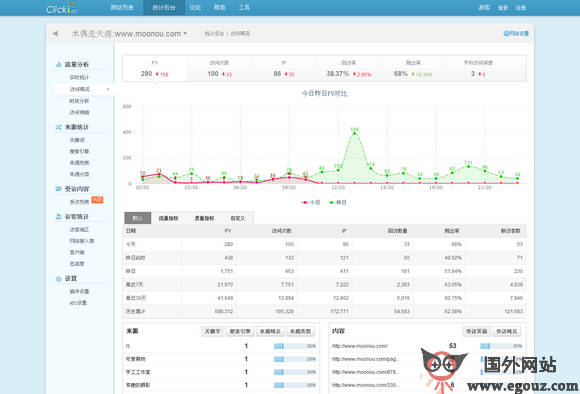
Task: Click the 受访域名 button in 内容 panel
Action: 506,331
